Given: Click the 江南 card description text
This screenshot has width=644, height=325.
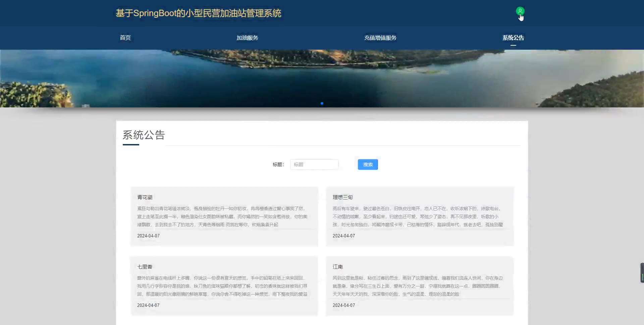Looking at the screenshot, I should [x=418, y=286].
